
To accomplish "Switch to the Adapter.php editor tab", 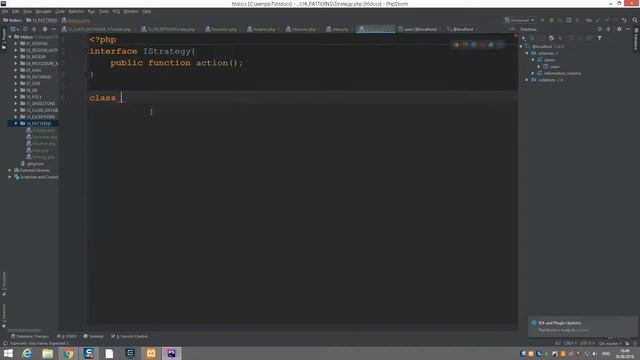I will click(x=264, y=29).
